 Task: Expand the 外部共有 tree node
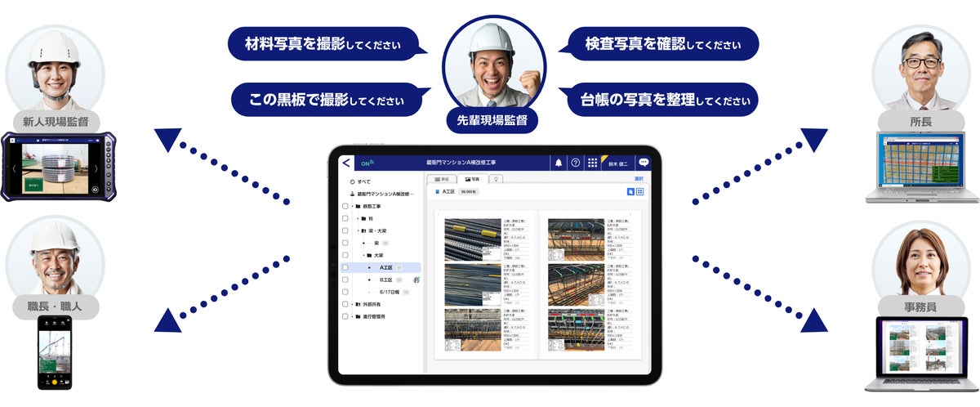[x=352, y=304]
